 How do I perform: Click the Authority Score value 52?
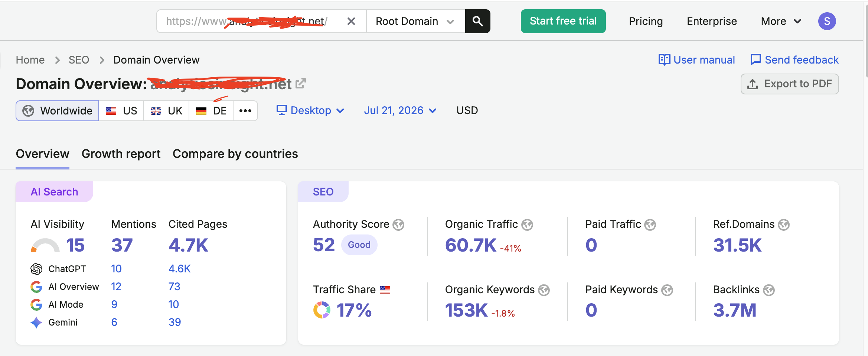click(324, 245)
